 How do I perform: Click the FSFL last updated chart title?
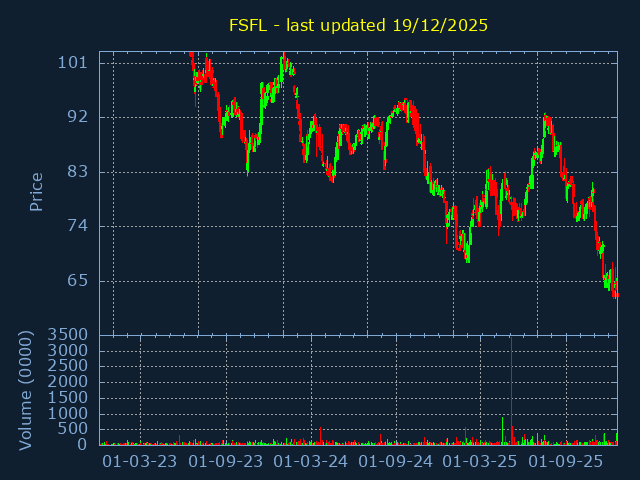pos(358,25)
